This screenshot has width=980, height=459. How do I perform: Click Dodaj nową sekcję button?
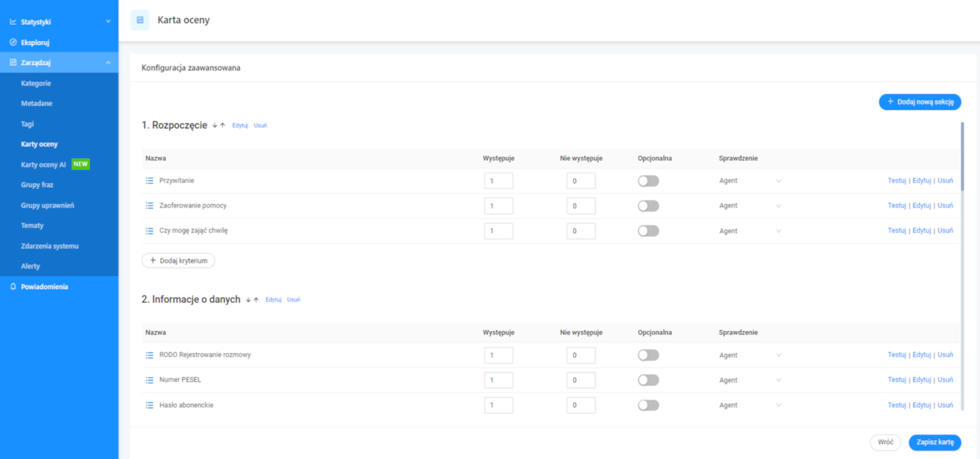[x=920, y=102]
